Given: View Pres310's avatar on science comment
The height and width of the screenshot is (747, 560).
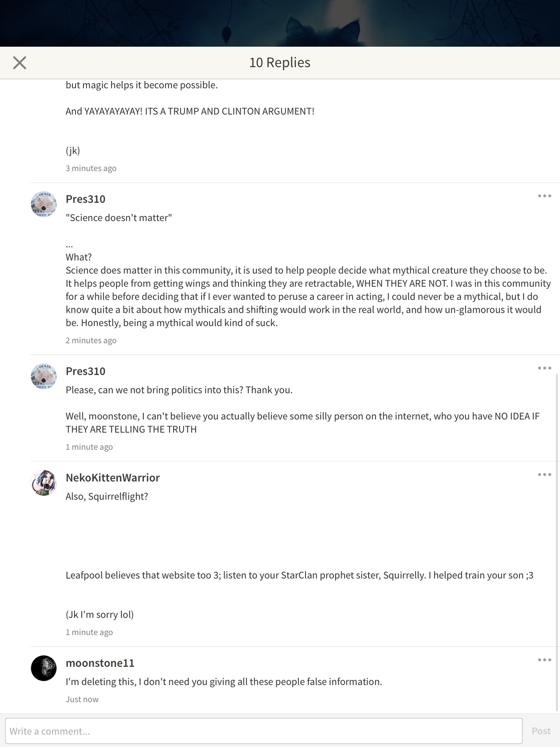Looking at the screenshot, I should [x=44, y=204].
